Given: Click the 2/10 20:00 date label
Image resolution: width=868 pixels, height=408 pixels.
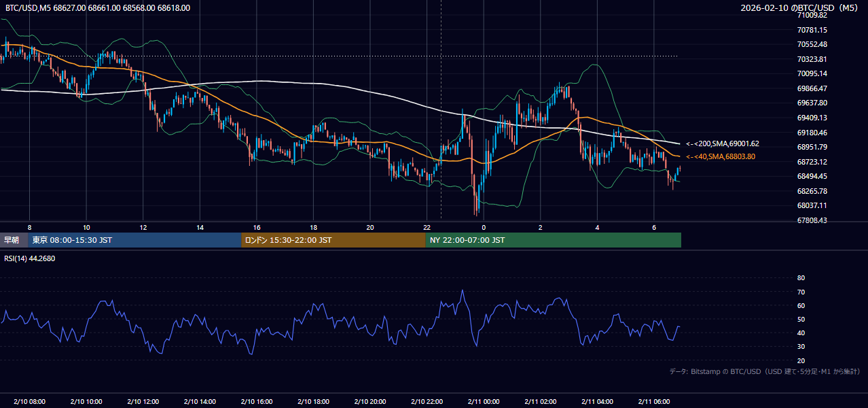Looking at the screenshot, I should [x=369, y=401].
